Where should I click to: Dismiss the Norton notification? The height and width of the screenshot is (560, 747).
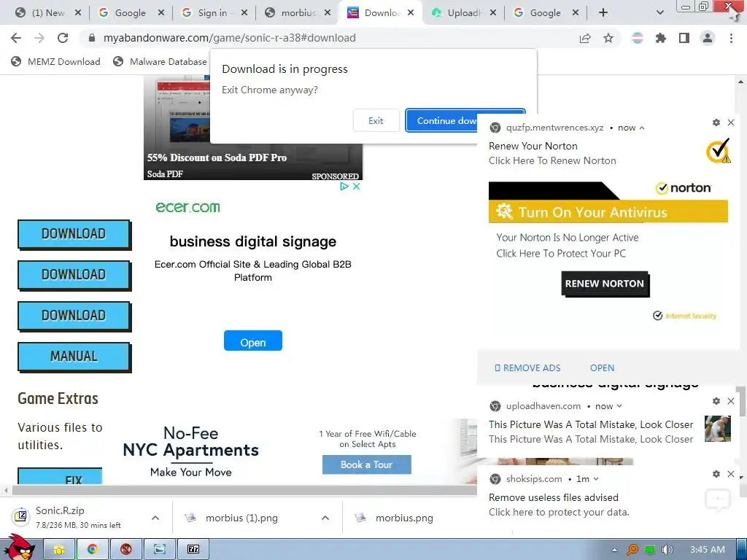(731, 122)
